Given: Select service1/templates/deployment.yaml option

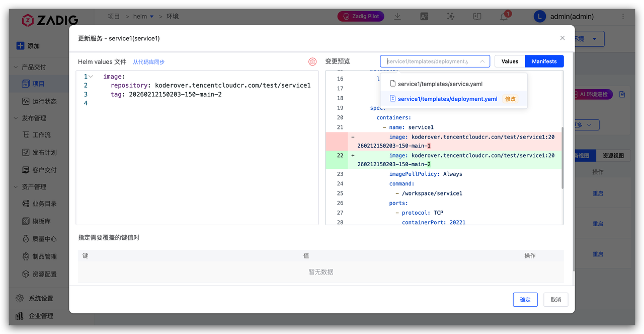Looking at the screenshot, I should click(447, 99).
